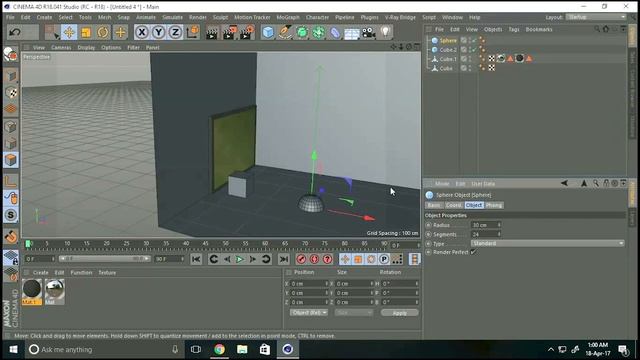
Task: Open the V-Ray Bridge menu
Action: coord(400,18)
